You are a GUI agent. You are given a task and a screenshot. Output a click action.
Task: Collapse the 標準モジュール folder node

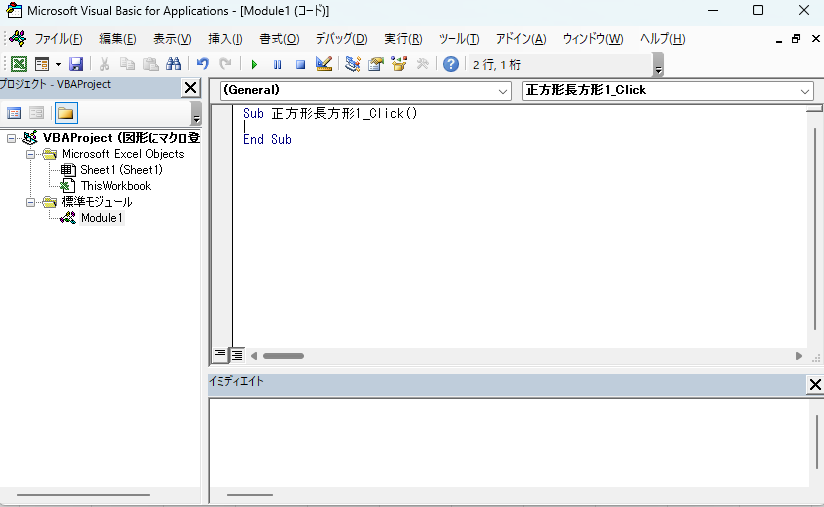tap(31, 202)
